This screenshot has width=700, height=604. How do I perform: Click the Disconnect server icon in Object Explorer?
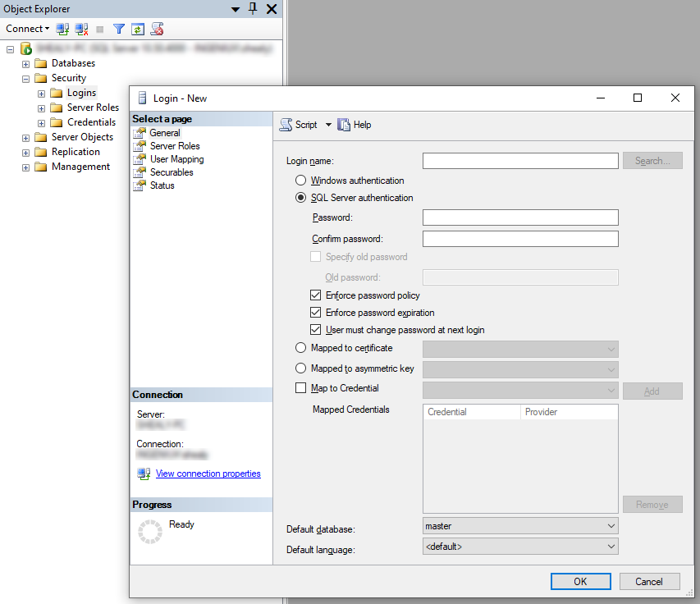(81, 29)
